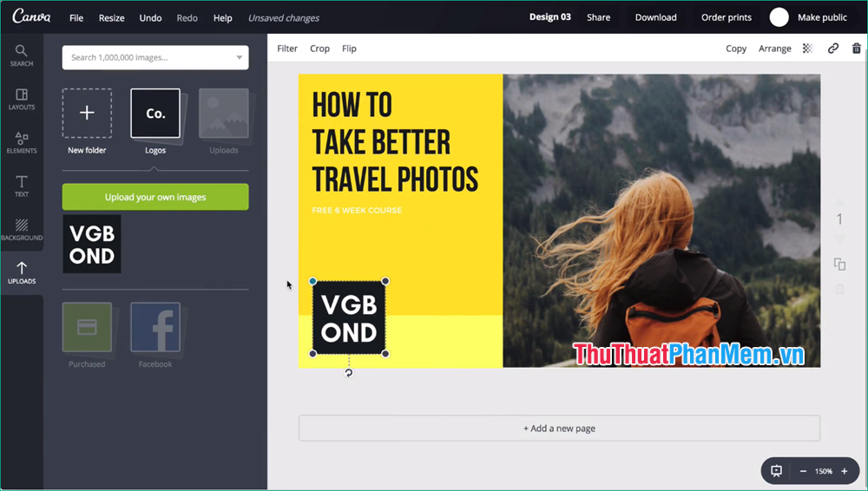Click Copy in the toolbar

[x=736, y=49]
